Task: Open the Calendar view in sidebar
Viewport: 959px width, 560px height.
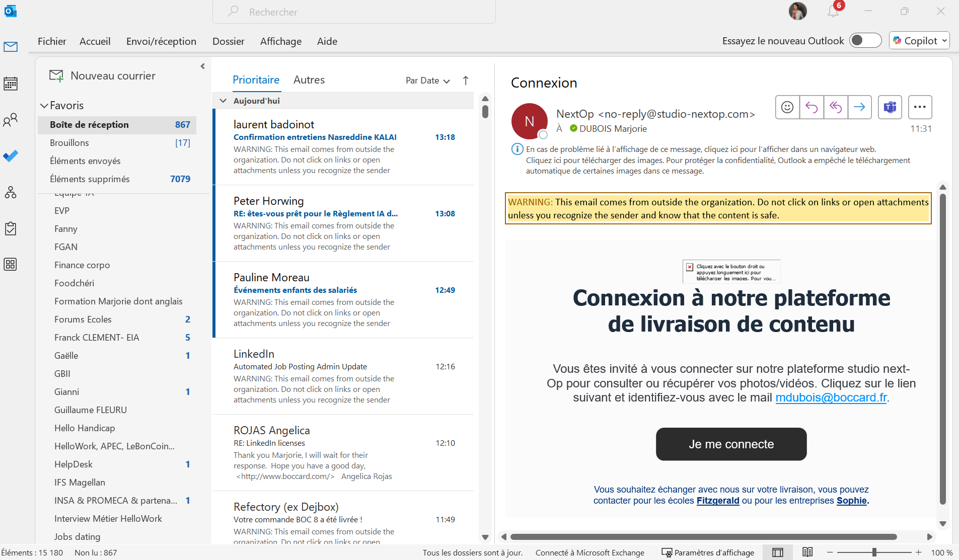Action: 11,84
